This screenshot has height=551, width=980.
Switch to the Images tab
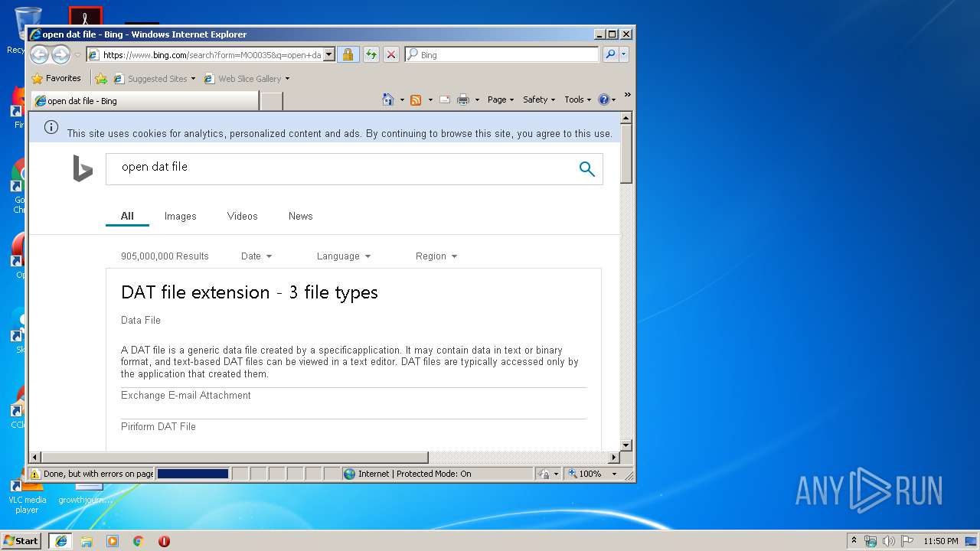(x=181, y=217)
